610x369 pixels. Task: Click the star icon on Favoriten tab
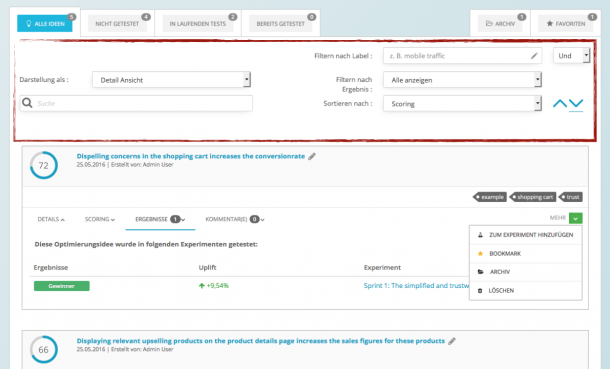click(549, 24)
